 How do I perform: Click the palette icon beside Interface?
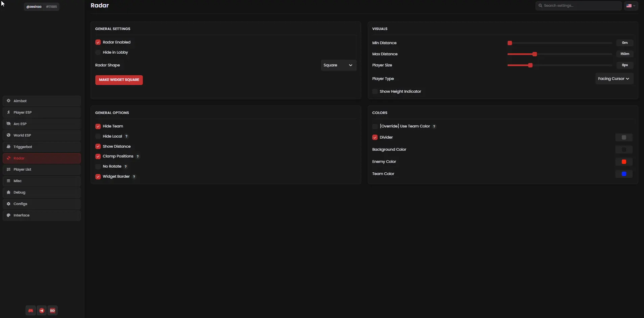click(9, 215)
